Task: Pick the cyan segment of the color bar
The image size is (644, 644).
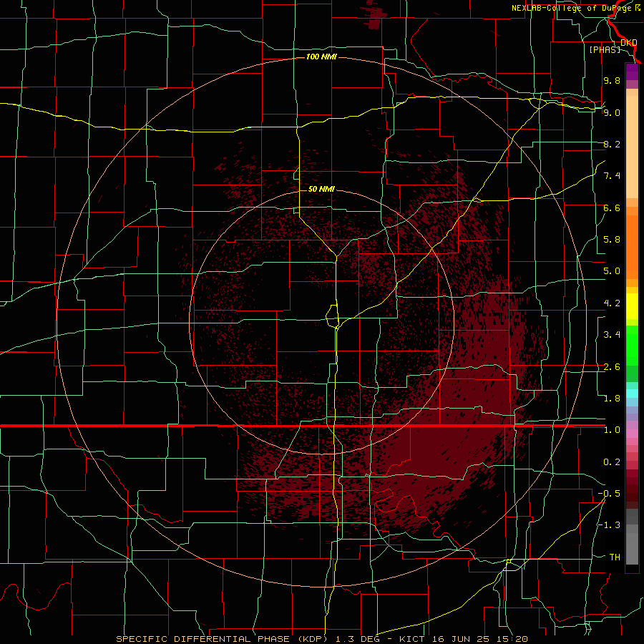Action: tap(632, 394)
